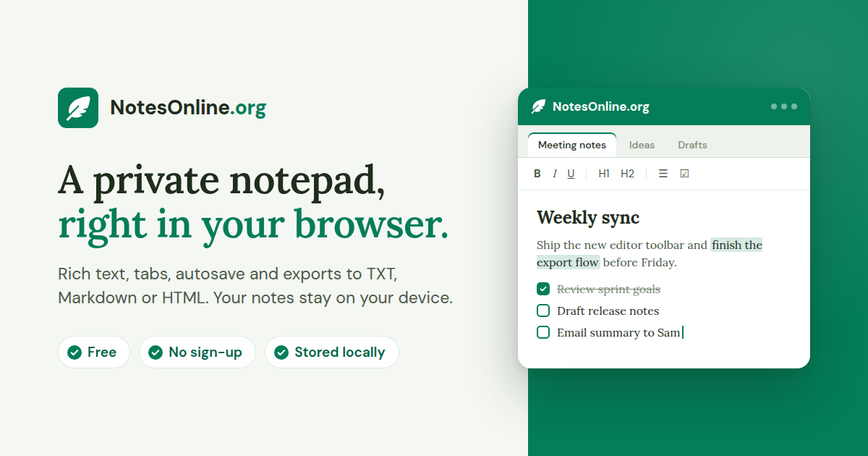Open the Drafts tab
This screenshot has width=868, height=456.
pyautogui.click(x=692, y=145)
